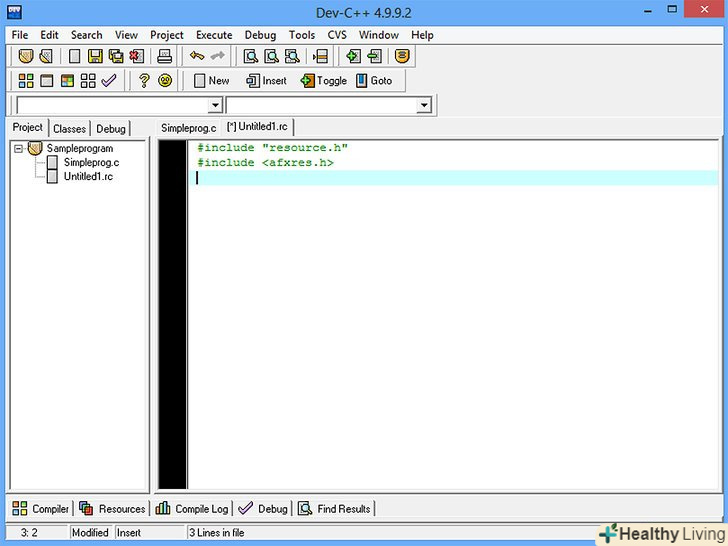Toggle a bookmark with the Toggle button
728x546 pixels.
(x=324, y=81)
